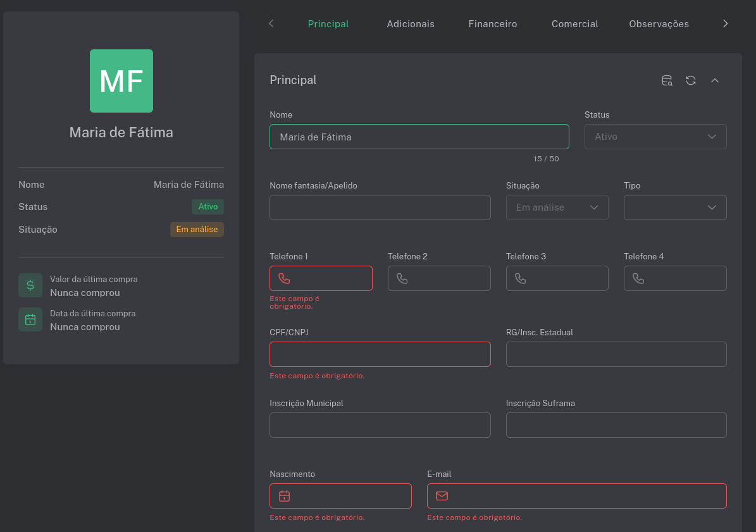
Task: Open the Status dropdown
Action: tap(655, 137)
